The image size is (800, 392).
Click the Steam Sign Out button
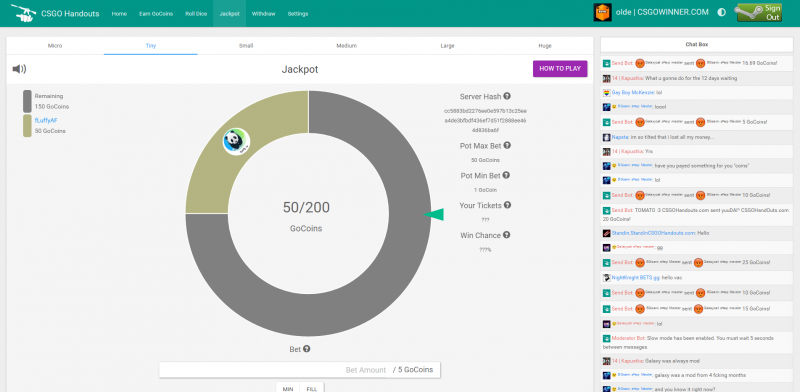pos(759,13)
